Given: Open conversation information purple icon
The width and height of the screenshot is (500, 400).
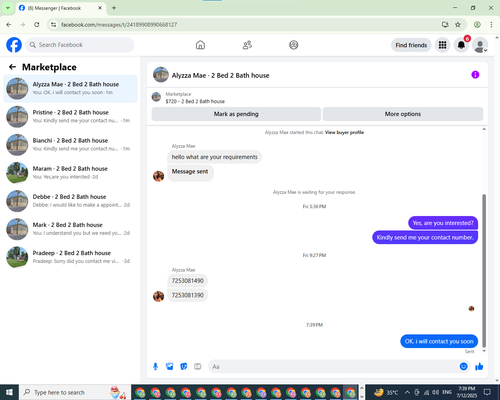Looking at the screenshot, I should click(475, 75).
